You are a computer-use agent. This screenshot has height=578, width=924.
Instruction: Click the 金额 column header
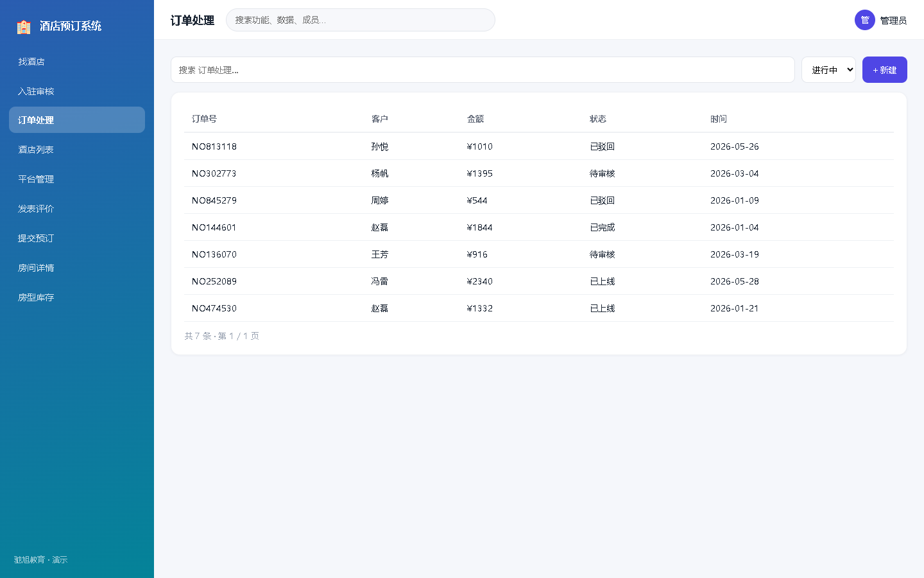[475, 119]
